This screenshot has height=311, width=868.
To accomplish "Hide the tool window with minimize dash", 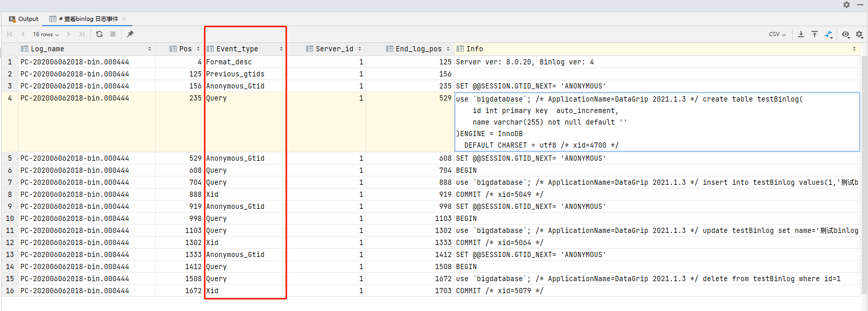I will (x=860, y=5).
